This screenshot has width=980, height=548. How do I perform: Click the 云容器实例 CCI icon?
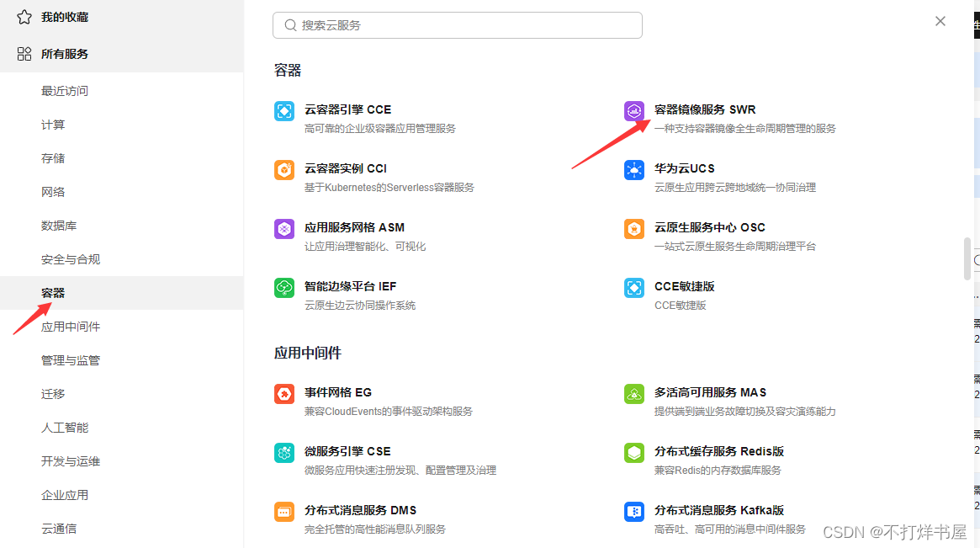point(284,170)
